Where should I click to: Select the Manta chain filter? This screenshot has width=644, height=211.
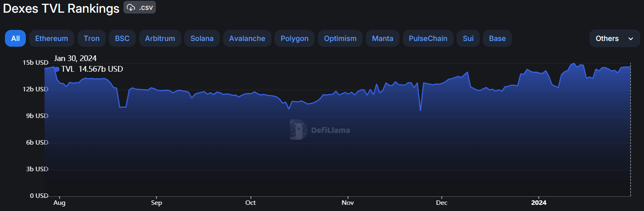point(383,39)
